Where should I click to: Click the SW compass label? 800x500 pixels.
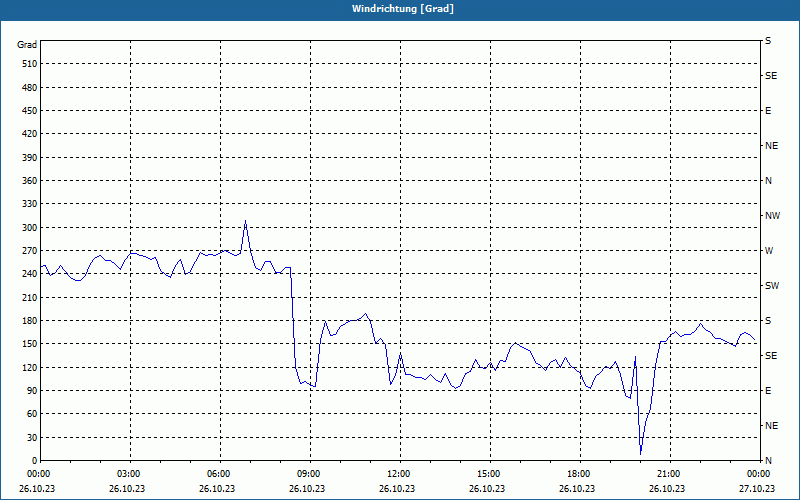[x=772, y=286]
